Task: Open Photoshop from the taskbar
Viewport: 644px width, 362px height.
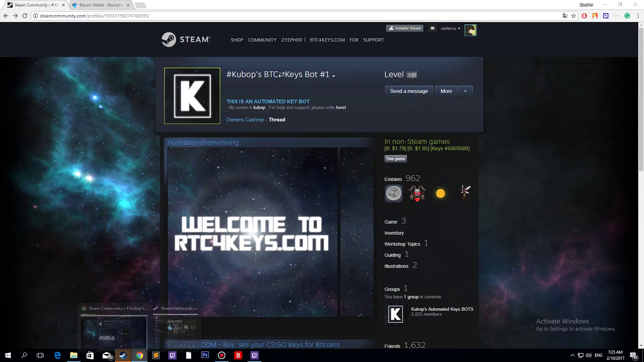Action: (x=205, y=355)
